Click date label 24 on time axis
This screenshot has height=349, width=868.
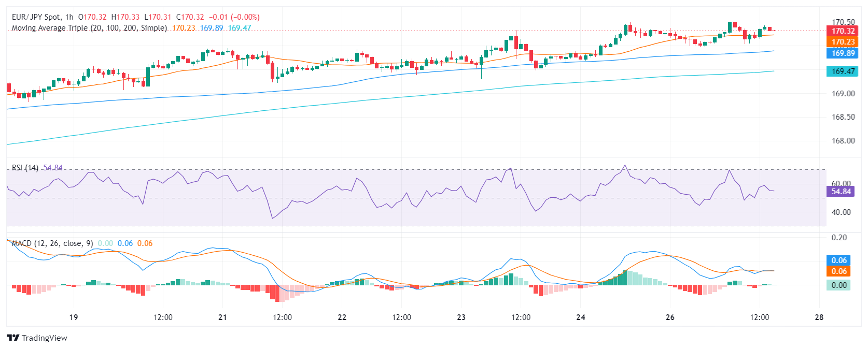click(x=581, y=317)
